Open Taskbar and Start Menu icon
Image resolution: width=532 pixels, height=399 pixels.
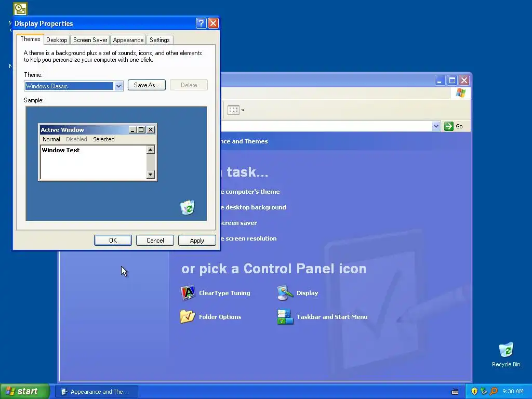(285, 316)
